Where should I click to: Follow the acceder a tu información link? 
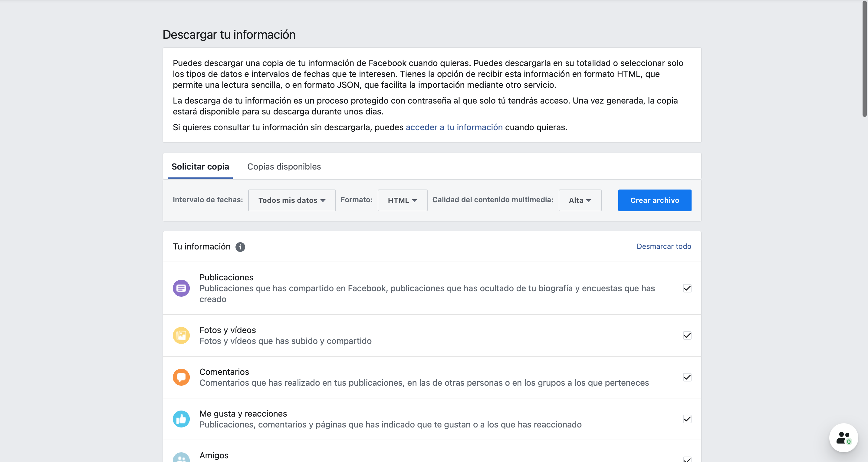[454, 127]
